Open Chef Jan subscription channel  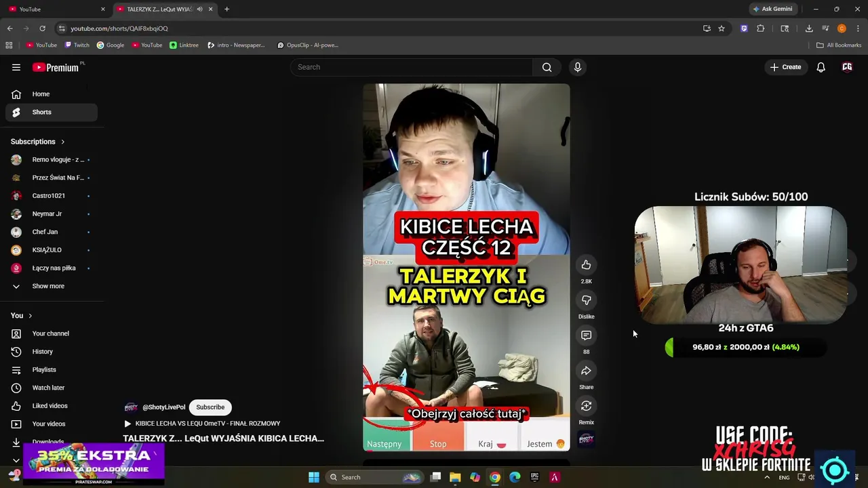(52, 232)
